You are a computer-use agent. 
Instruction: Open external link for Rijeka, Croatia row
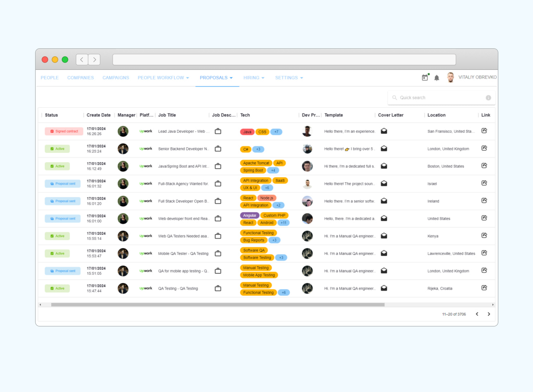point(484,288)
